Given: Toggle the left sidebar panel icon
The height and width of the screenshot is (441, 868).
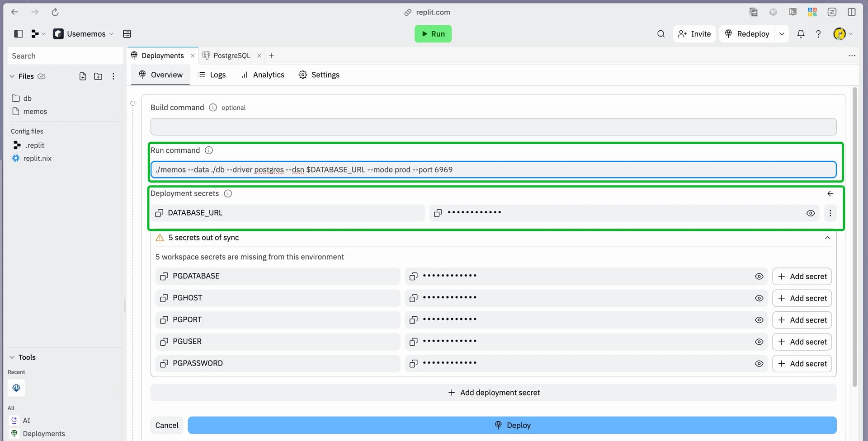Looking at the screenshot, I should tap(19, 34).
